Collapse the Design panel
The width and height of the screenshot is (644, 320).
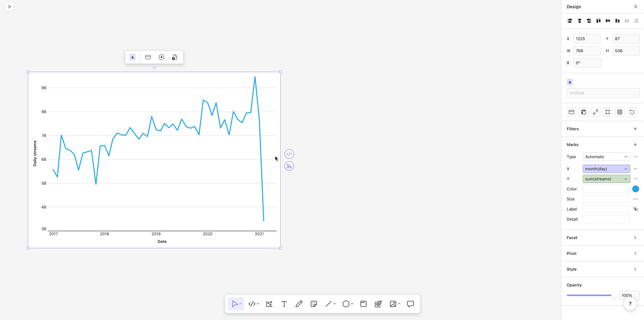click(x=636, y=7)
